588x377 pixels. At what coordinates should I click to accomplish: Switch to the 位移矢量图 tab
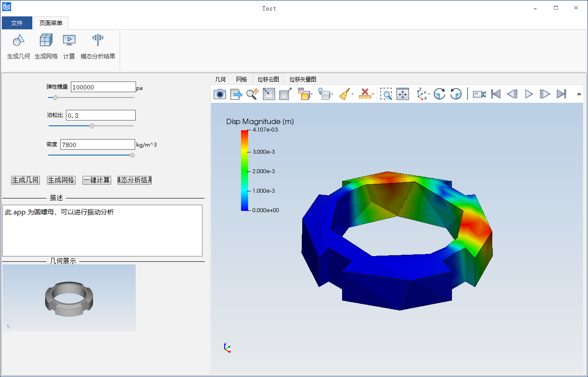tap(303, 79)
